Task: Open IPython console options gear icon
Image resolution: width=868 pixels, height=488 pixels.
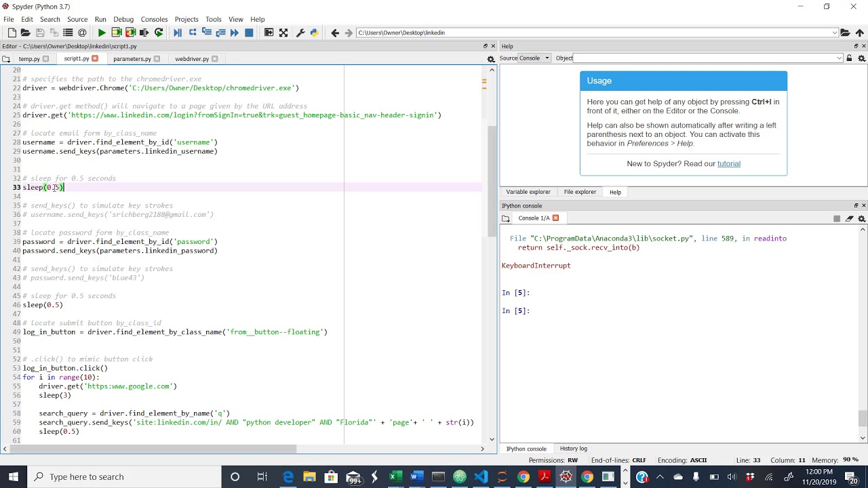Action: tap(862, 218)
